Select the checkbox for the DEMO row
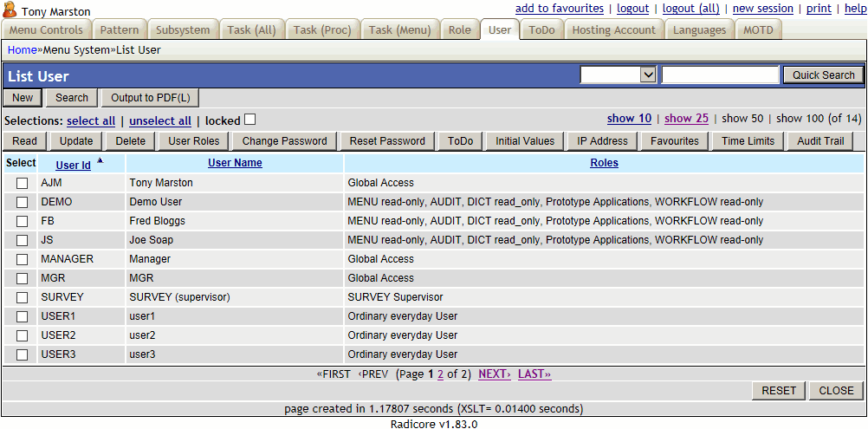This screenshot has height=429, width=868. (x=23, y=202)
